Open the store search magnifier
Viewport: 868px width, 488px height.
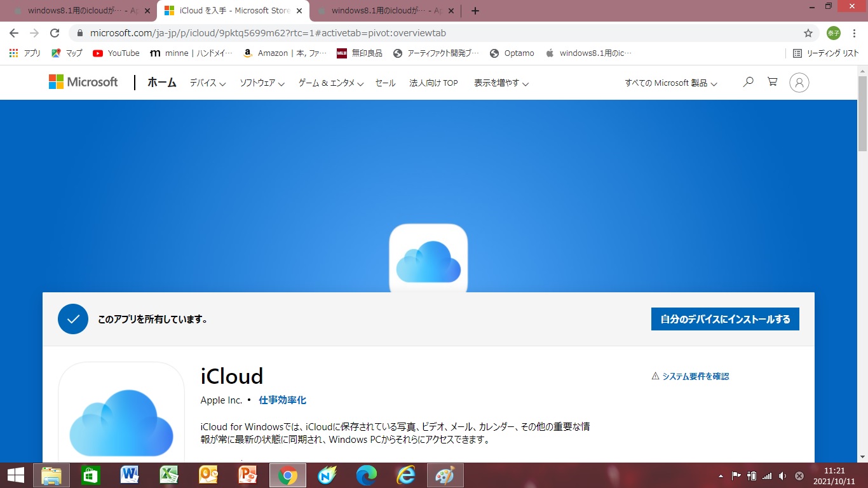pos(749,82)
